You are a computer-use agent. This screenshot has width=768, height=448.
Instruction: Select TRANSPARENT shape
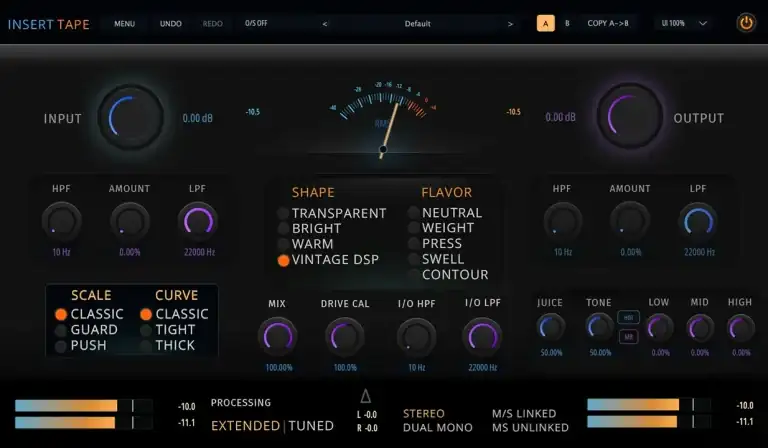click(x=333, y=213)
